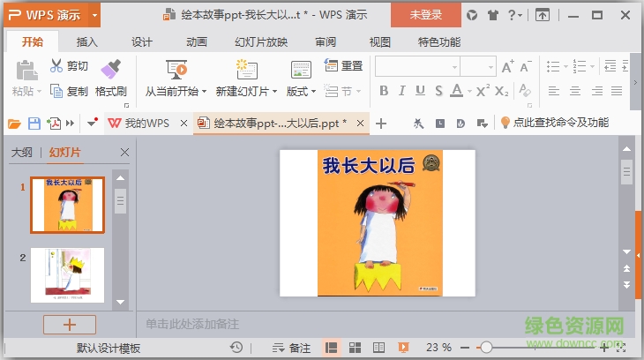This screenshot has width=644, height=360.
Task: Toggle Underline text formatting
Action: click(419, 91)
